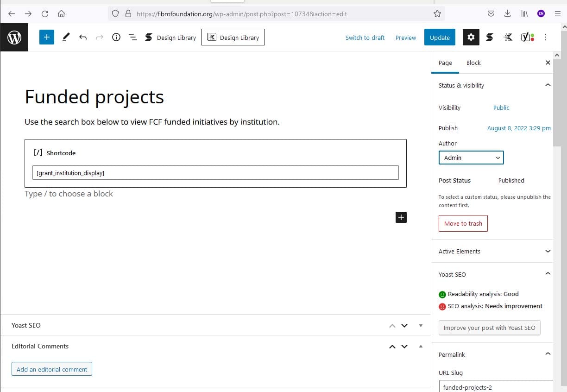Open the browser Downloads icon
Viewport: 567px width, 392px height.
508,13
